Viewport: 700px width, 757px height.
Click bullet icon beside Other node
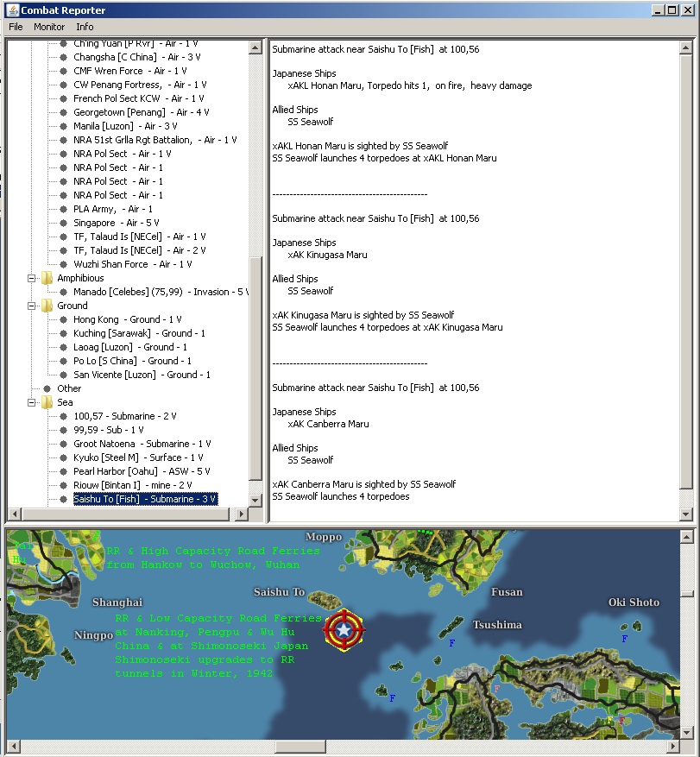(47, 388)
